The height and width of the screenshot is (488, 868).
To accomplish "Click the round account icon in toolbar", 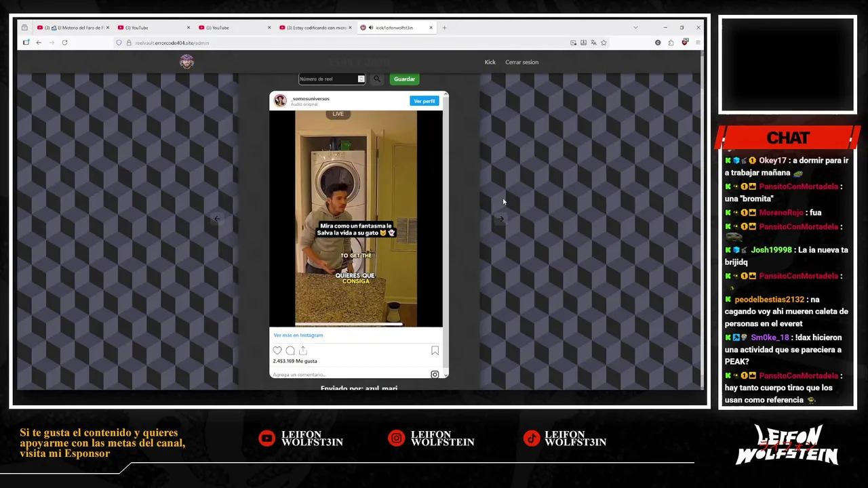I will 657,43.
